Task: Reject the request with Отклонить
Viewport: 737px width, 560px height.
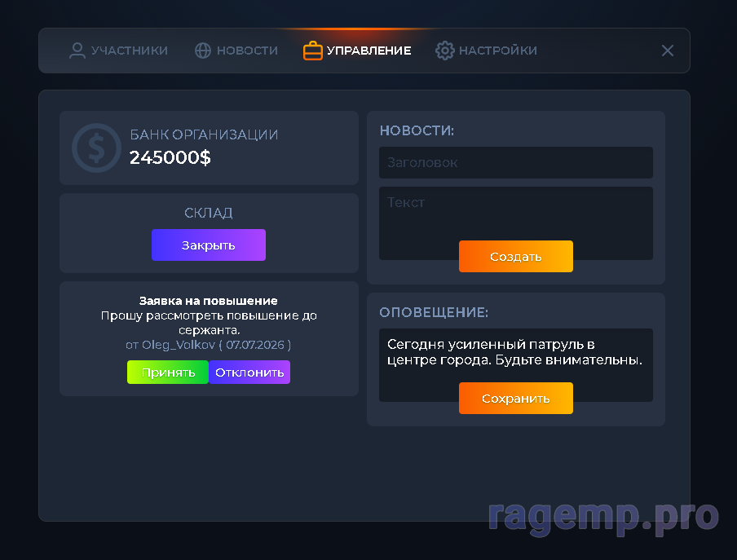Action: 249,372
